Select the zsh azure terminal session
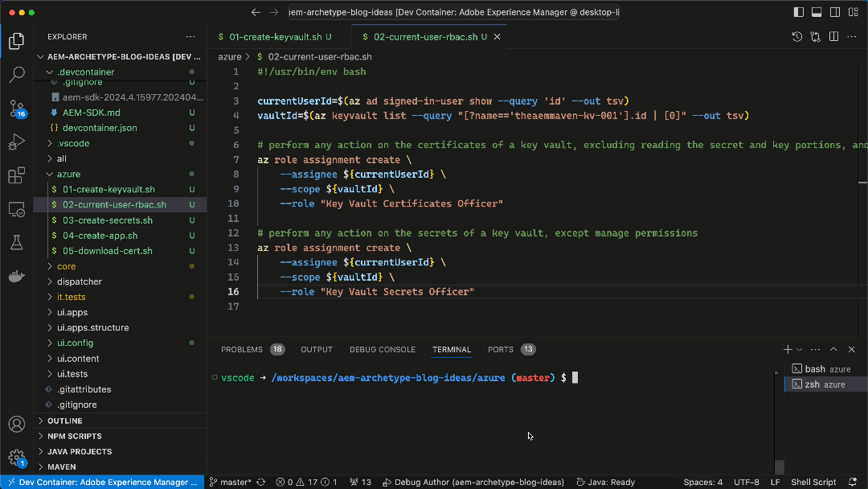Viewport: 868px width, 489px height. click(x=822, y=384)
